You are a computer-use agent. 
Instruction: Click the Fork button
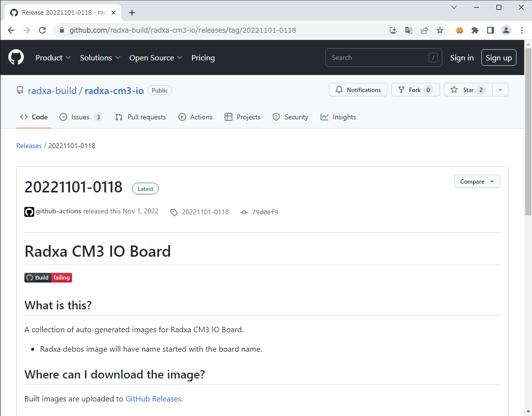pos(415,90)
